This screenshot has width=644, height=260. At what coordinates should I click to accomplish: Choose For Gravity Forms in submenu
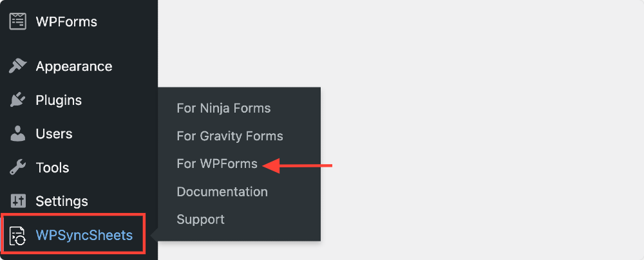pos(230,136)
